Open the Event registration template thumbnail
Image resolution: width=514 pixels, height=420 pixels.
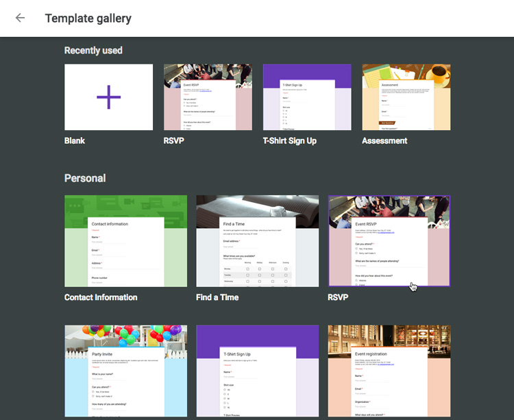(389, 371)
